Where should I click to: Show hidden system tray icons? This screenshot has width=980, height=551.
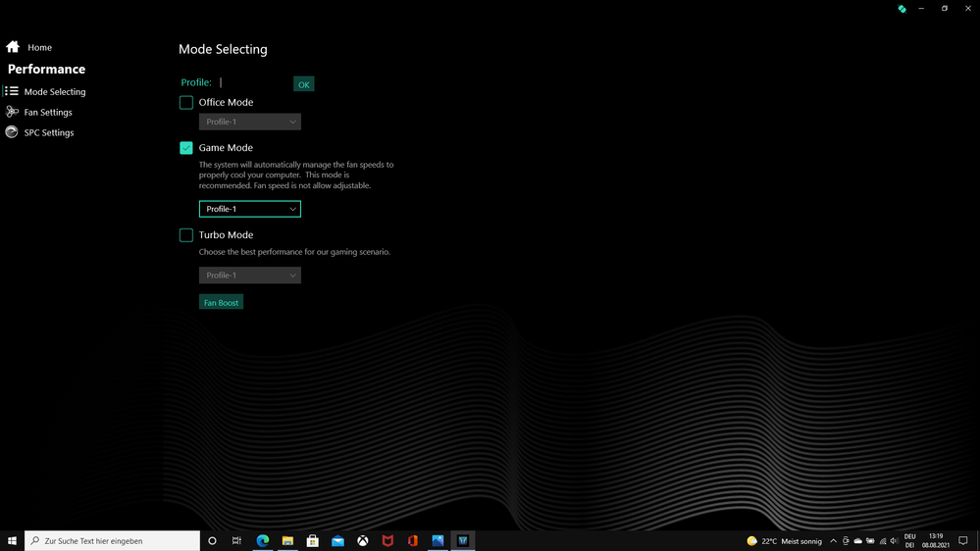(833, 541)
